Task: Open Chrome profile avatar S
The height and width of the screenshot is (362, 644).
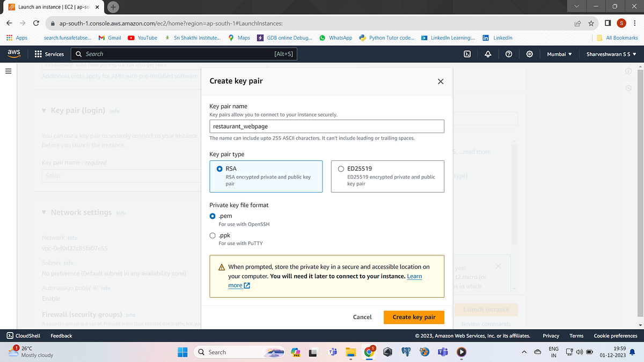Action: coord(621,23)
